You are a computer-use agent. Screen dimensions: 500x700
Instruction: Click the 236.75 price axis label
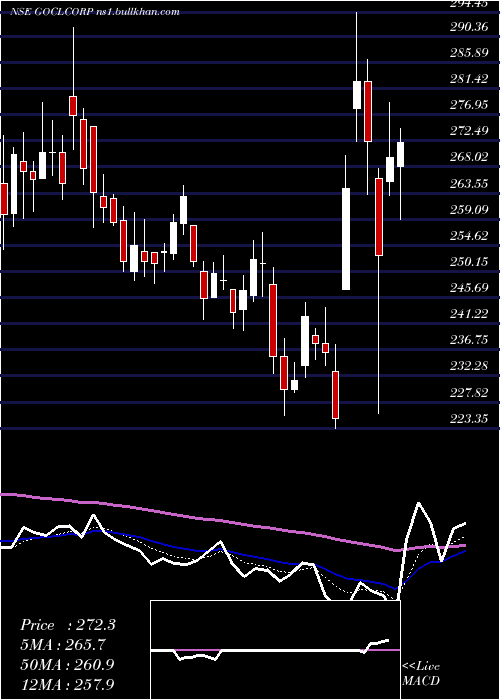pyautogui.click(x=469, y=340)
